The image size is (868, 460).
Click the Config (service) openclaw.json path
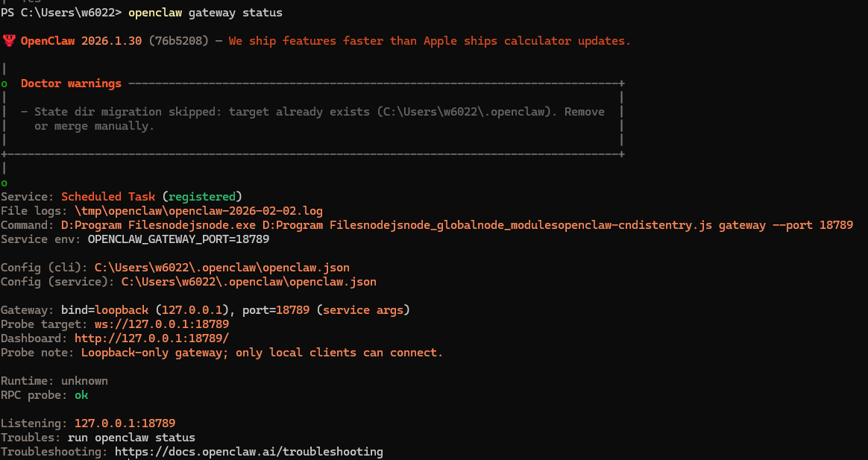[x=249, y=282]
